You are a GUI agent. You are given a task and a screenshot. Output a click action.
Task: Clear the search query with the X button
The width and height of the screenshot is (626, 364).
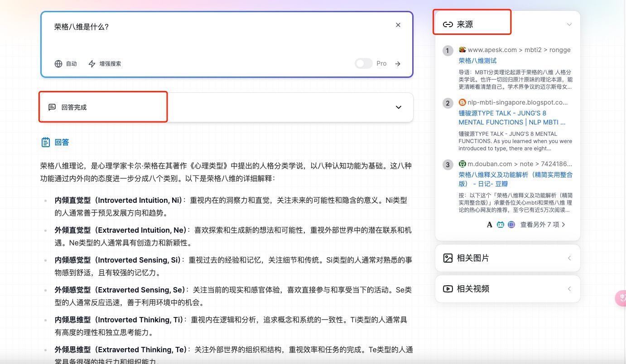point(398,25)
